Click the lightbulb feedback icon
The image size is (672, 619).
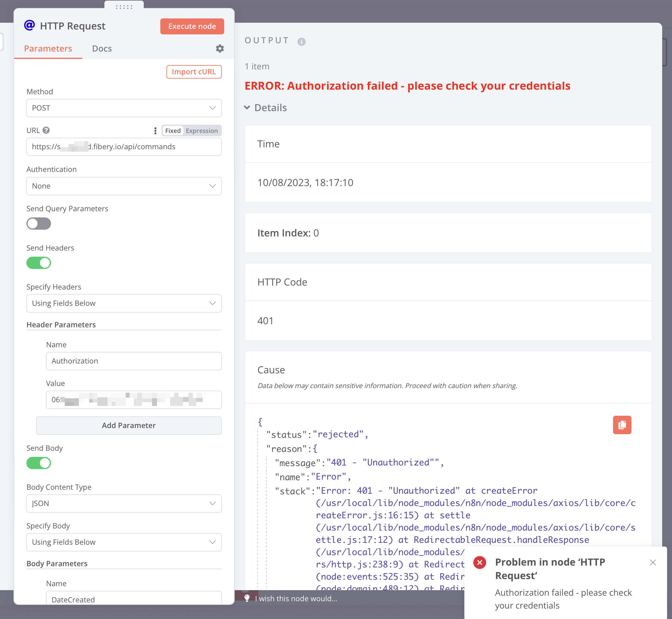coord(247,598)
